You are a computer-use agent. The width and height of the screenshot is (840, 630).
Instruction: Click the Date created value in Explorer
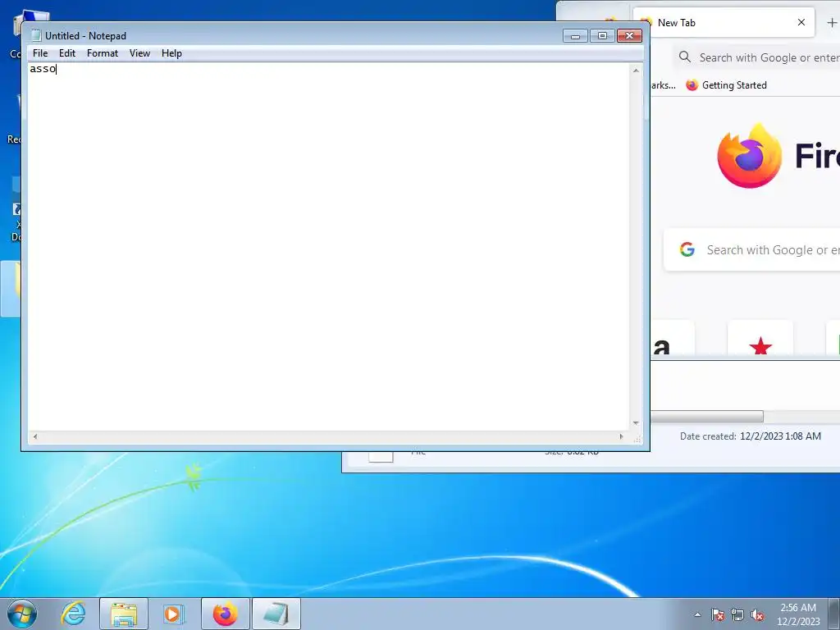780,436
